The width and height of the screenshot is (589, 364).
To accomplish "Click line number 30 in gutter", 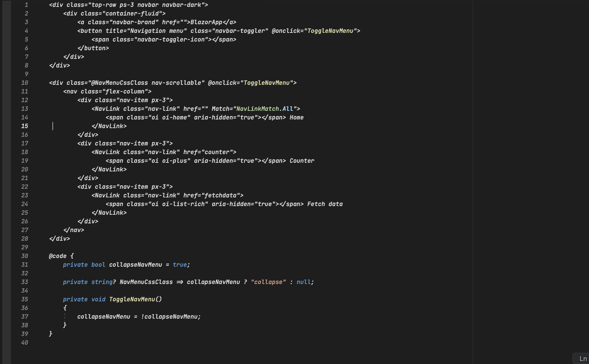I will coord(25,256).
